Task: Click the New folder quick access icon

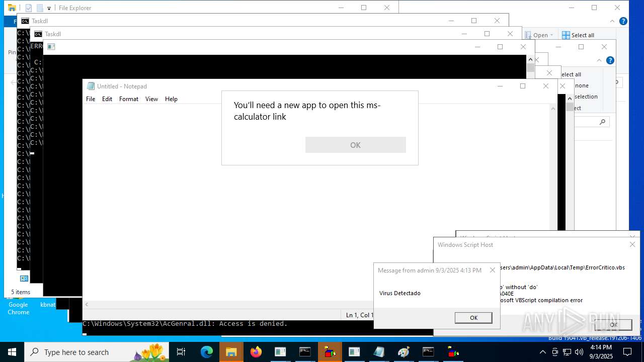Action: click(40, 8)
